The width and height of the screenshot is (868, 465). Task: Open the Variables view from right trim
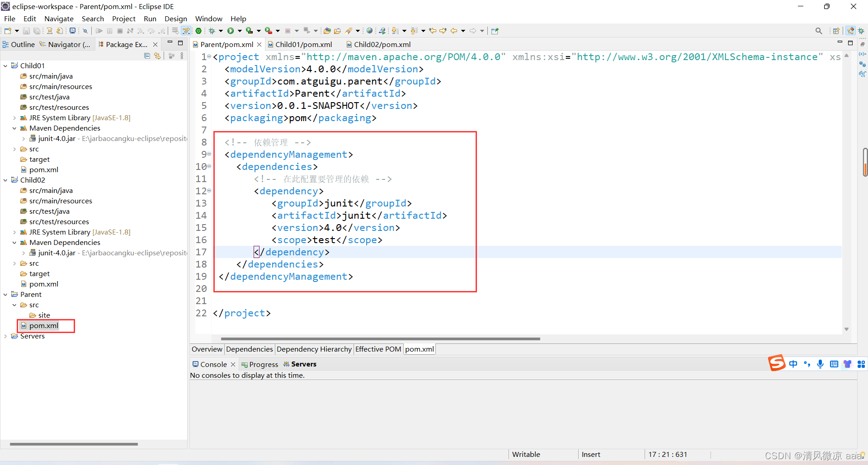click(863, 54)
